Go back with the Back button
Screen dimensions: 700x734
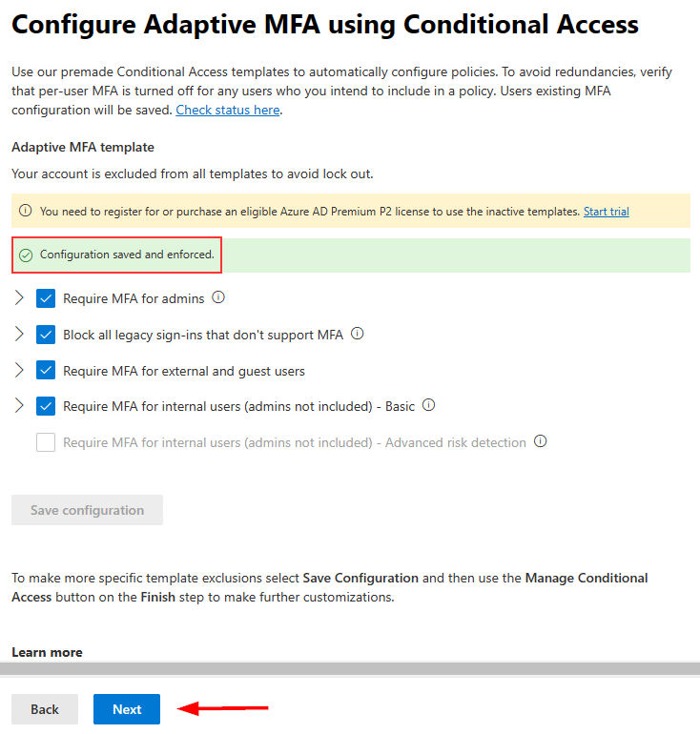click(45, 709)
